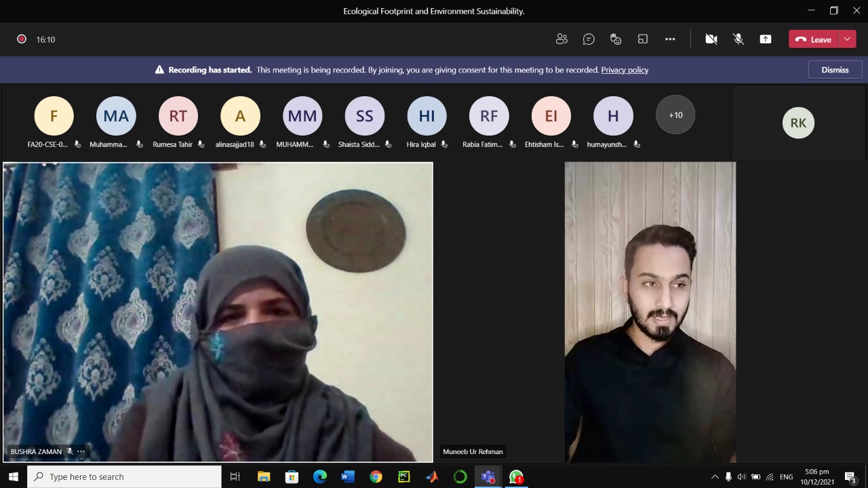Open WhatsApp from the taskbar

(x=516, y=477)
